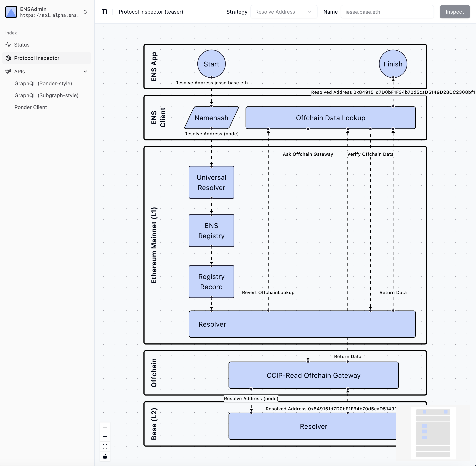Click the 'Verify Offchain Data' edge label
This screenshot has width=476, height=466.
click(370, 154)
